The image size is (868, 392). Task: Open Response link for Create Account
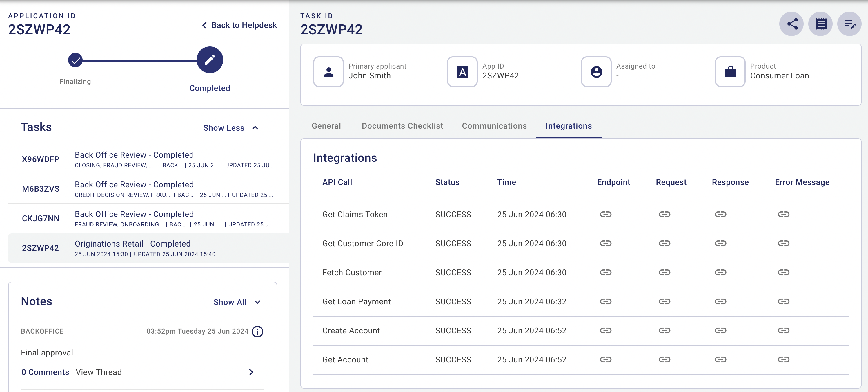(720, 330)
